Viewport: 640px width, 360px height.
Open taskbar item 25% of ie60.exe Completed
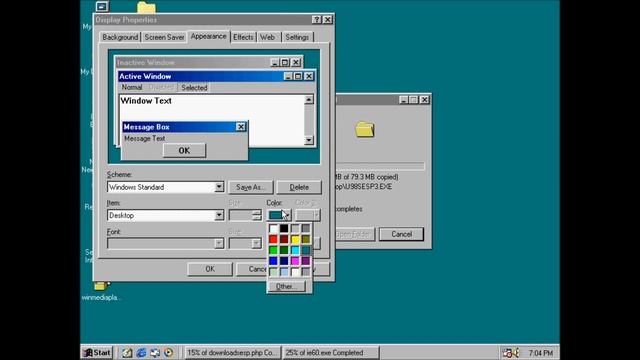[331, 353]
